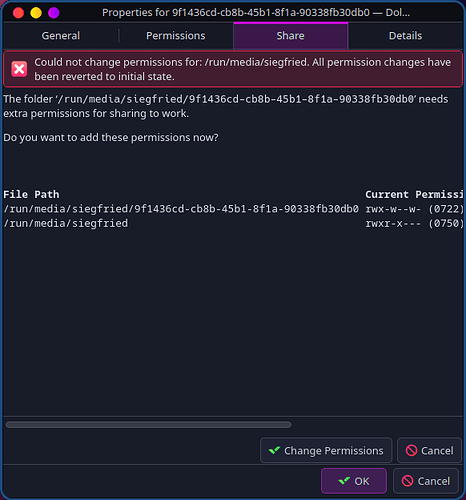Switch to the General tab
466x500 pixels.
61,36
